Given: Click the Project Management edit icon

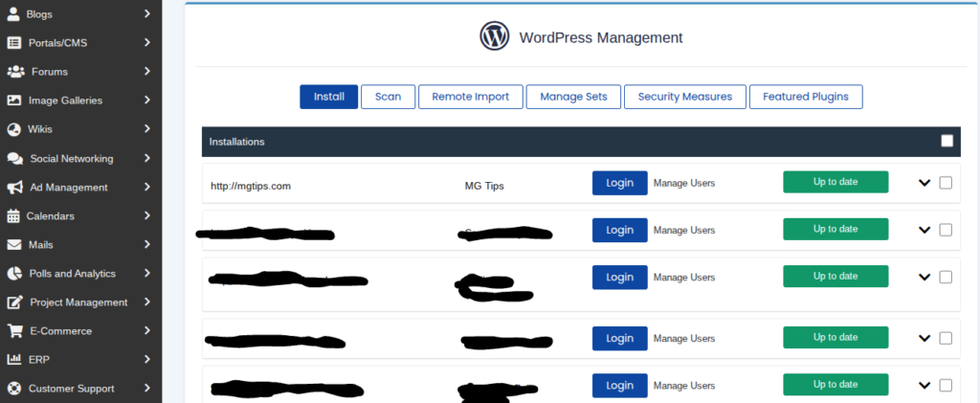Looking at the screenshot, I should click(x=15, y=302).
